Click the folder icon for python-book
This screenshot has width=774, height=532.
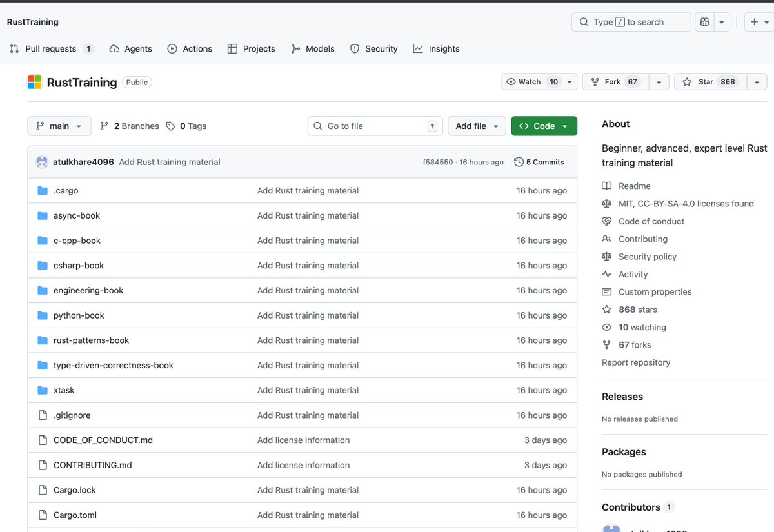click(x=43, y=315)
